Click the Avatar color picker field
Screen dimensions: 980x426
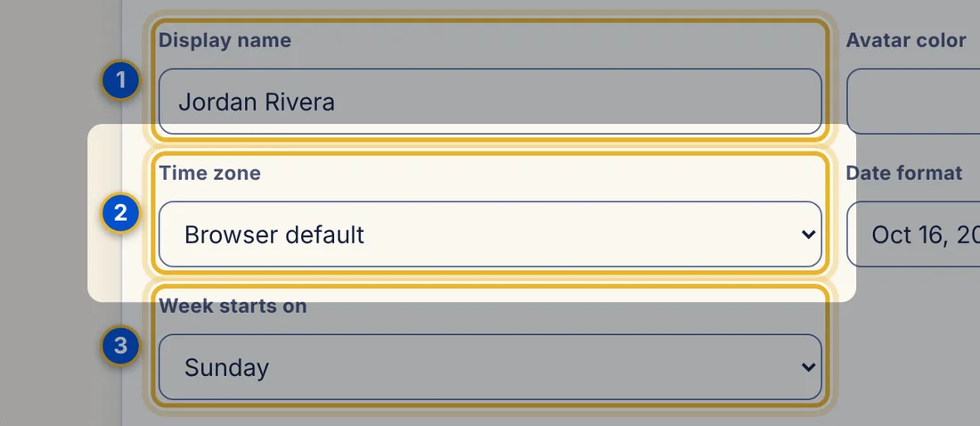[913, 102]
